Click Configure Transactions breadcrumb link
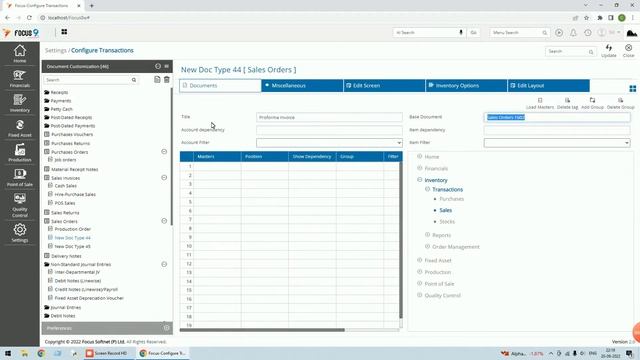Screen dimensions: 640x360 click(102, 50)
